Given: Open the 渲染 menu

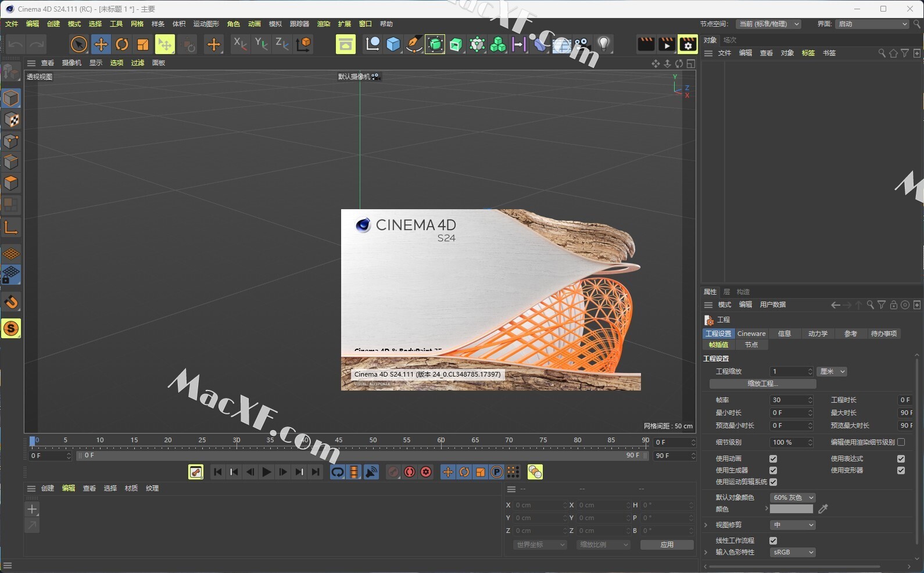Looking at the screenshot, I should (x=324, y=24).
